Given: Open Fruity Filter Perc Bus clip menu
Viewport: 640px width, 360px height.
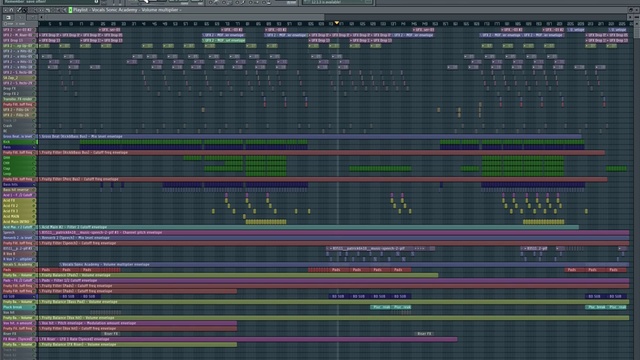Looking at the screenshot, I should click(x=40, y=179).
